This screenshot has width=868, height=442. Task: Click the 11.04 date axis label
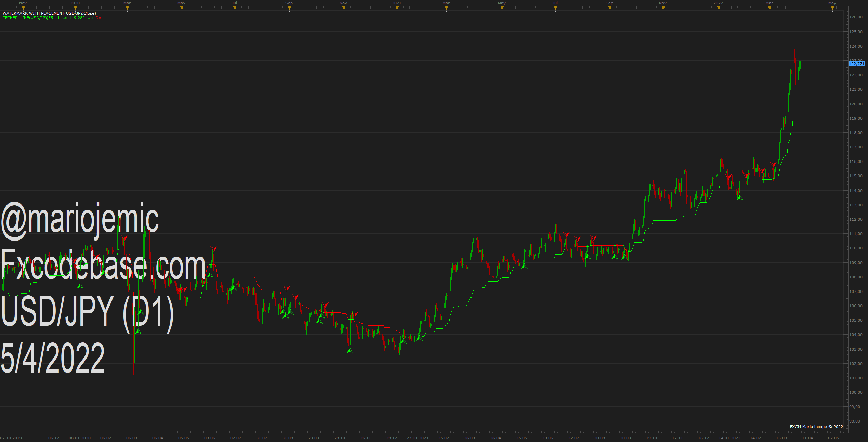807,438
